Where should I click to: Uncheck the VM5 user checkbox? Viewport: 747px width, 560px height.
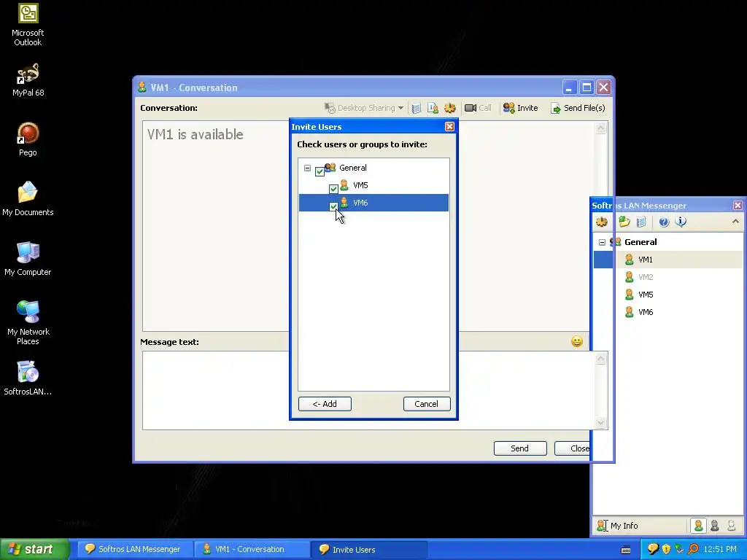click(333, 189)
